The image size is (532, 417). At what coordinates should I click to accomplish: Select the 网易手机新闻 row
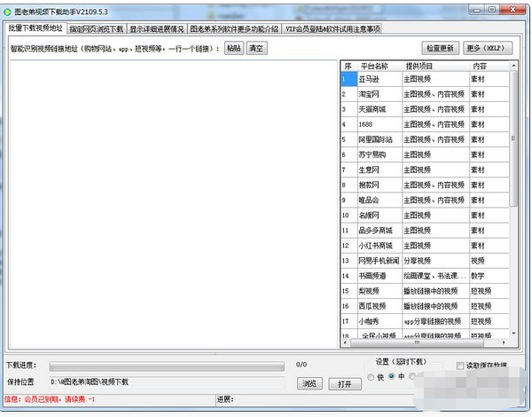tap(425, 261)
